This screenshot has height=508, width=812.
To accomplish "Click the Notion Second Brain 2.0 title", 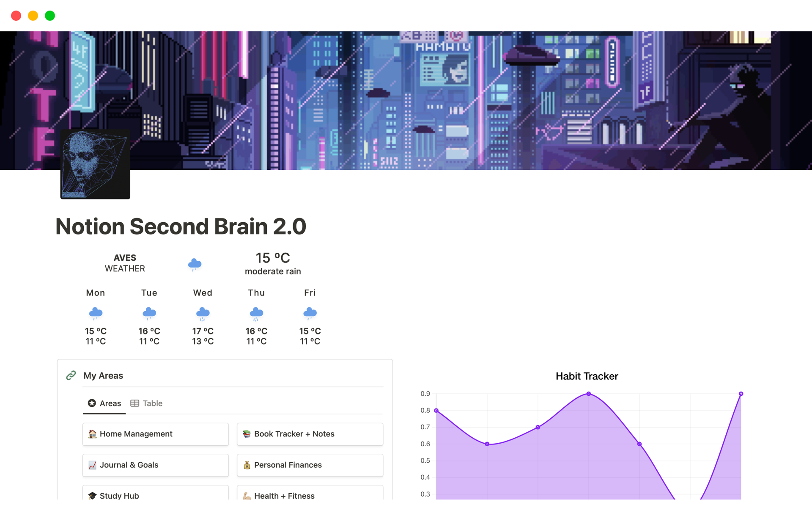I will 181,226.
